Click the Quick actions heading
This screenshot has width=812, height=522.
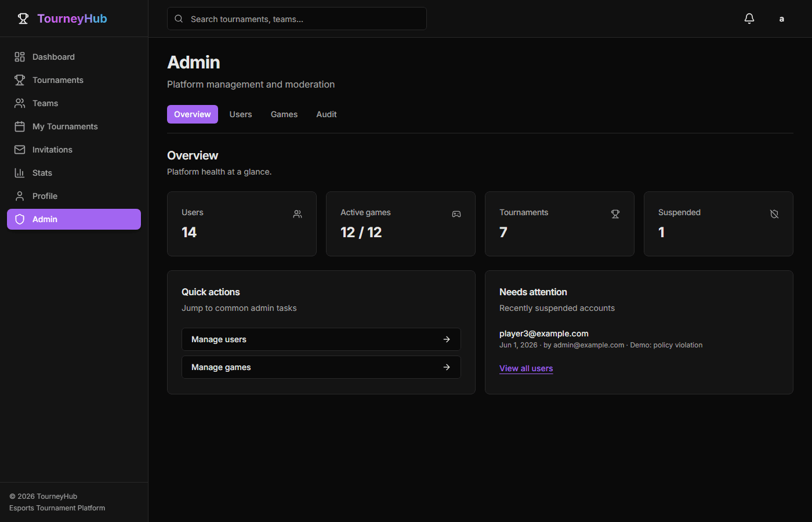click(x=211, y=292)
